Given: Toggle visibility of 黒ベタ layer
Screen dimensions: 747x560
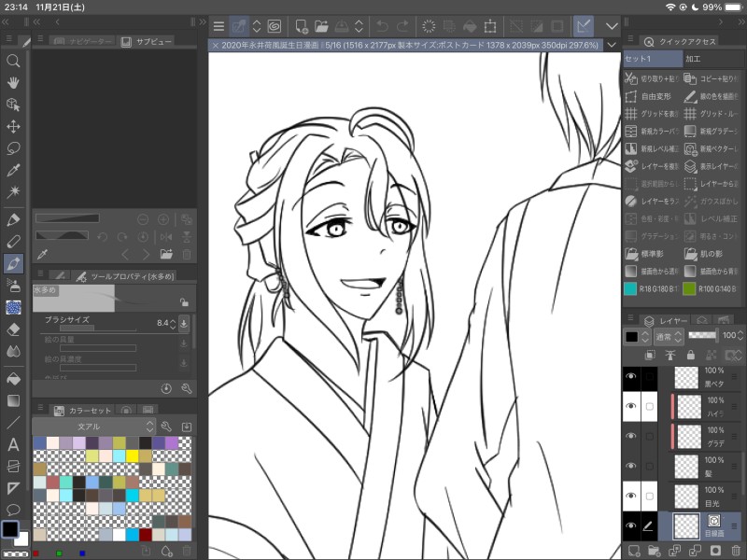Looking at the screenshot, I should 631,376.
